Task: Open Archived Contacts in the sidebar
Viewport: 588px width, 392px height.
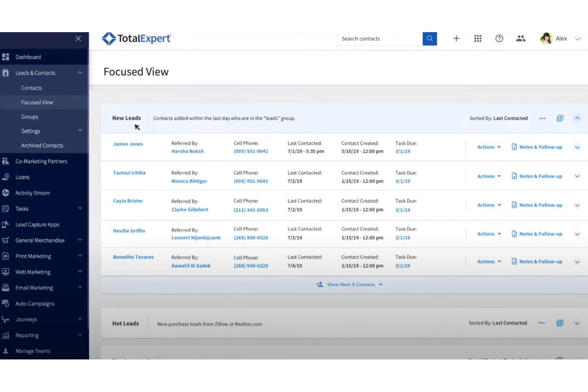Action: coord(42,145)
